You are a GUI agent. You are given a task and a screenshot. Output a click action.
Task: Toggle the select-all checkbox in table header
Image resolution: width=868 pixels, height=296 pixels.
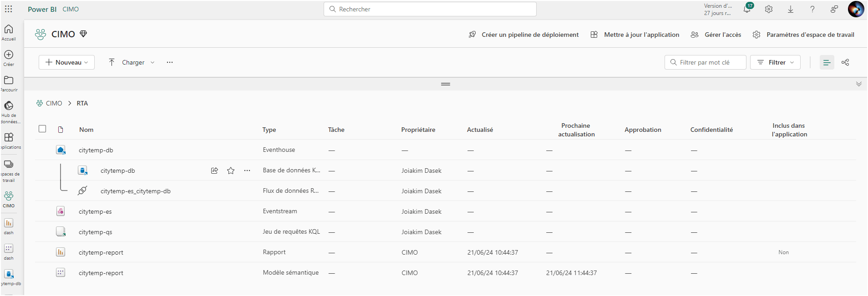click(x=42, y=129)
